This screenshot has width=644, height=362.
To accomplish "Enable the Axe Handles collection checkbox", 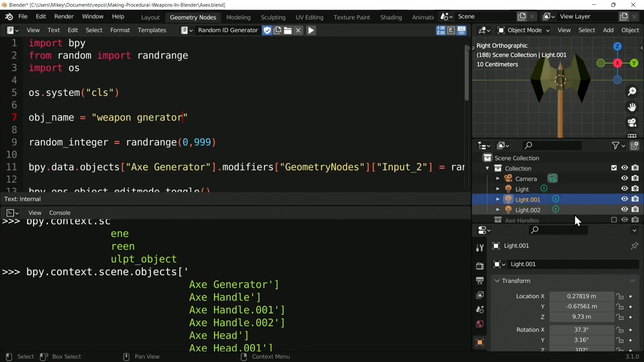I will tap(614, 220).
